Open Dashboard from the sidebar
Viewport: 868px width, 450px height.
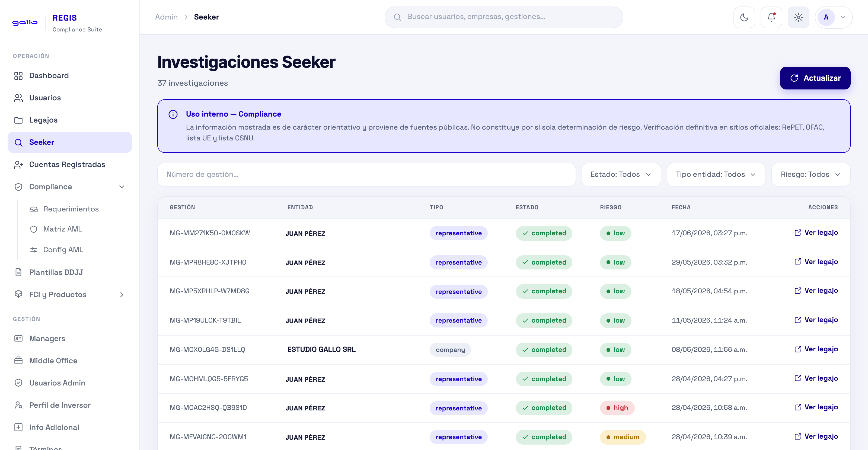pyautogui.click(x=69, y=75)
